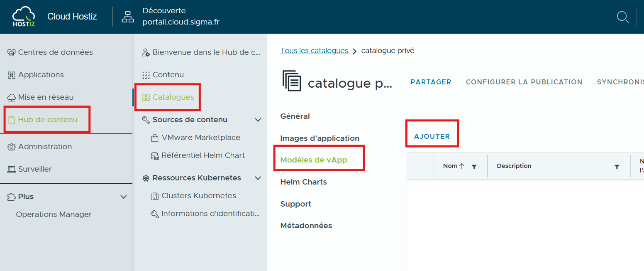
Task: Open the Description column filter
Action: click(x=617, y=167)
